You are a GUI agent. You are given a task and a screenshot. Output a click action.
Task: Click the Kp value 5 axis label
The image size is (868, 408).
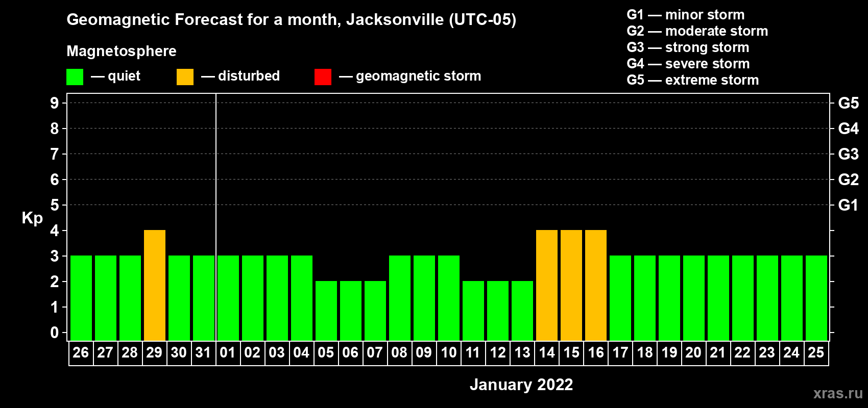(x=55, y=205)
